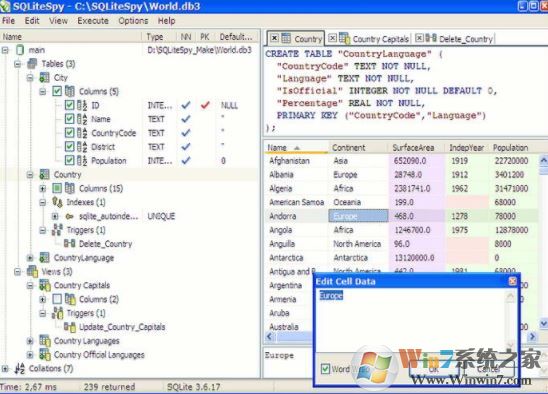Uncheck the Name column checkbox

[70, 119]
